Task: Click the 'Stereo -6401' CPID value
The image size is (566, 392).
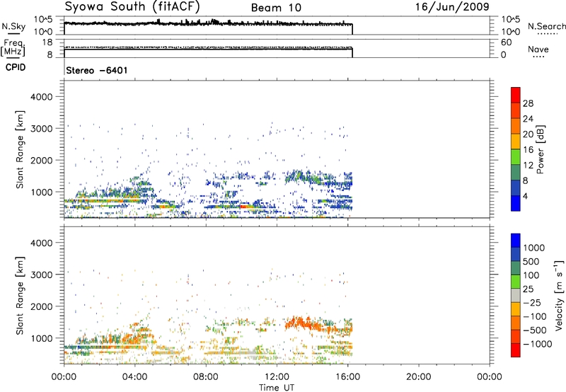Action: pyautogui.click(x=97, y=70)
